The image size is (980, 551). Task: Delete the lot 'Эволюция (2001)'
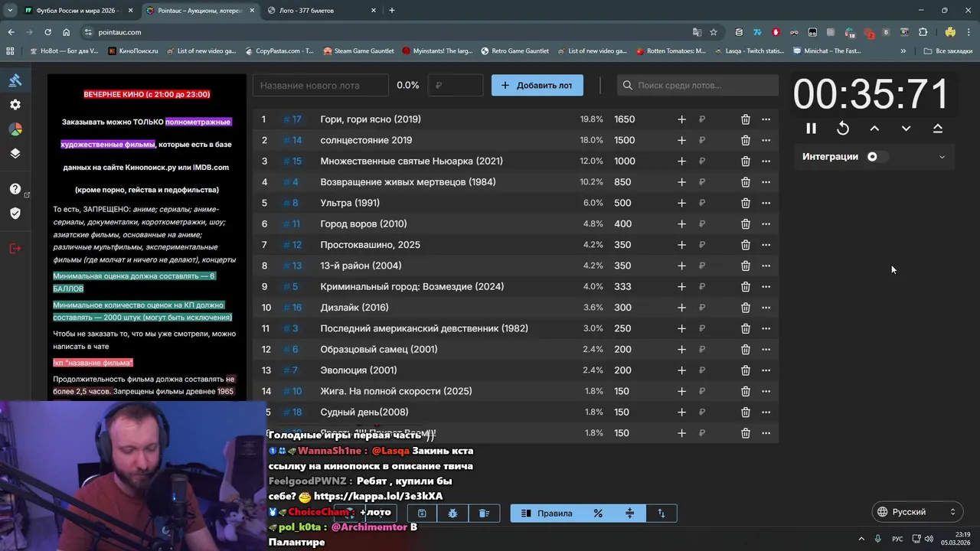pos(745,370)
